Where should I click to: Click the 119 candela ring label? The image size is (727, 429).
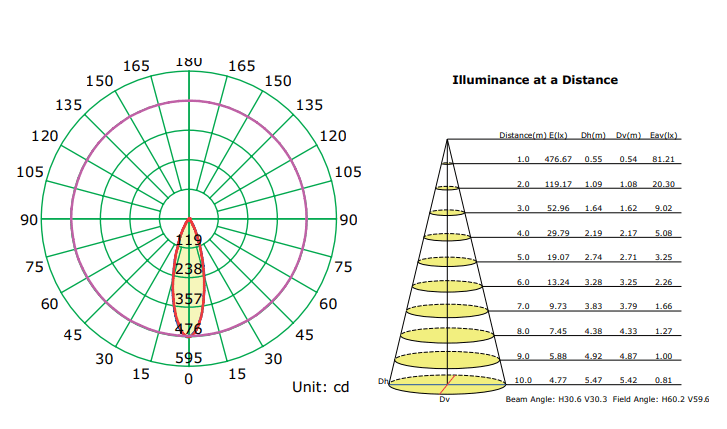pos(189,240)
